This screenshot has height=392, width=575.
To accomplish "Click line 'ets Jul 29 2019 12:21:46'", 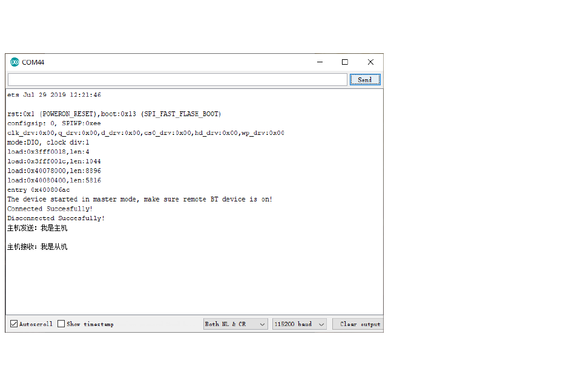I will click(54, 95).
